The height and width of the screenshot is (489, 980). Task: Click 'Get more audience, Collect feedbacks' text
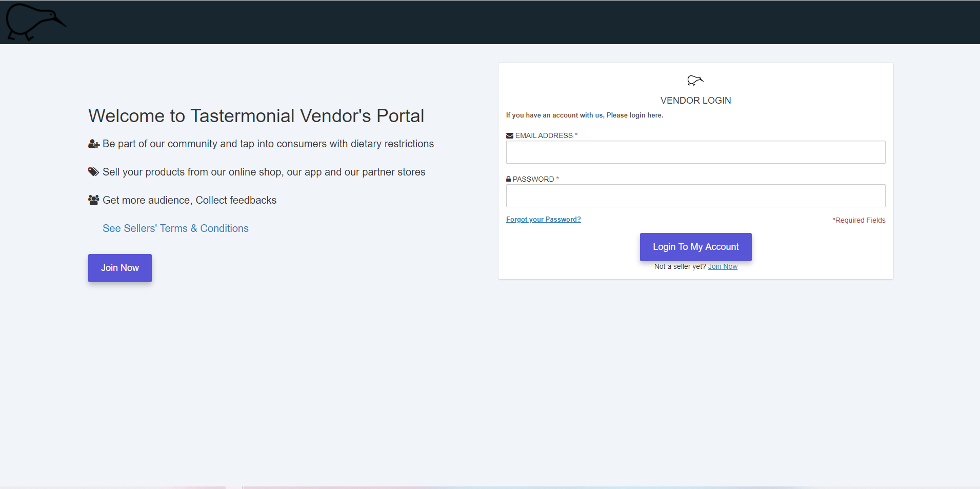(190, 200)
